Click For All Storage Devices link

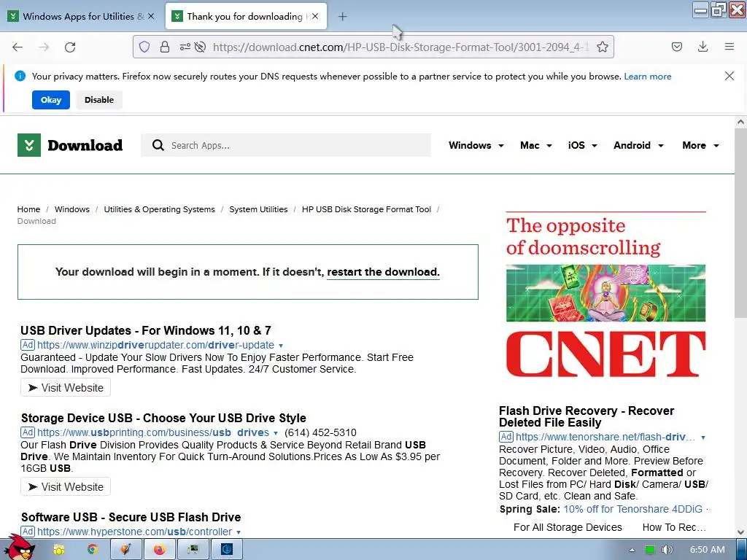click(x=568, y=527)
